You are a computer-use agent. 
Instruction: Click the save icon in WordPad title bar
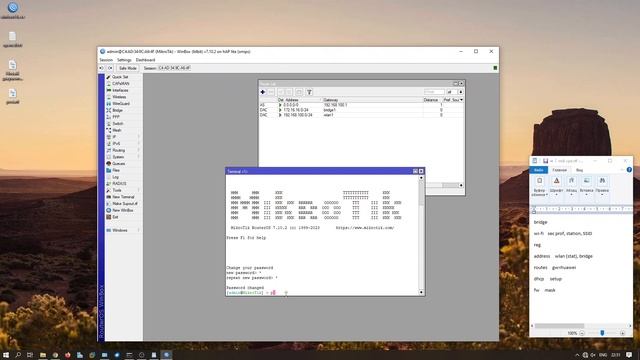point(545,161)
